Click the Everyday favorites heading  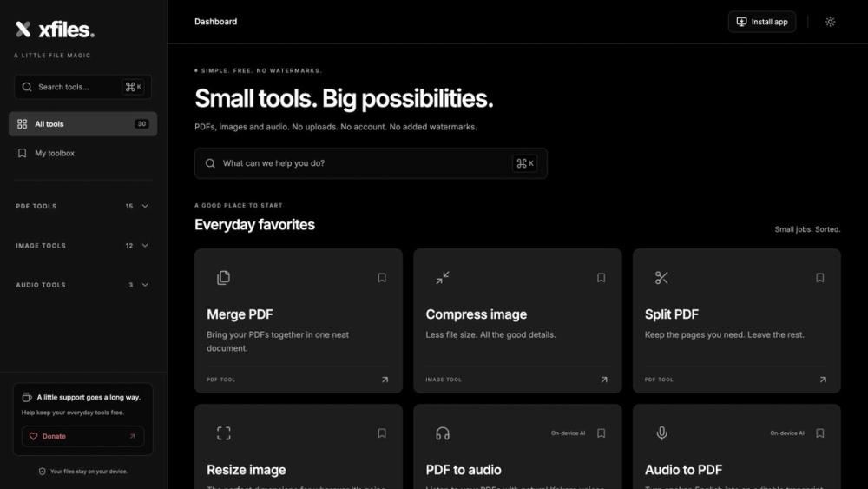pyautogui.click(x=254, y=224)
